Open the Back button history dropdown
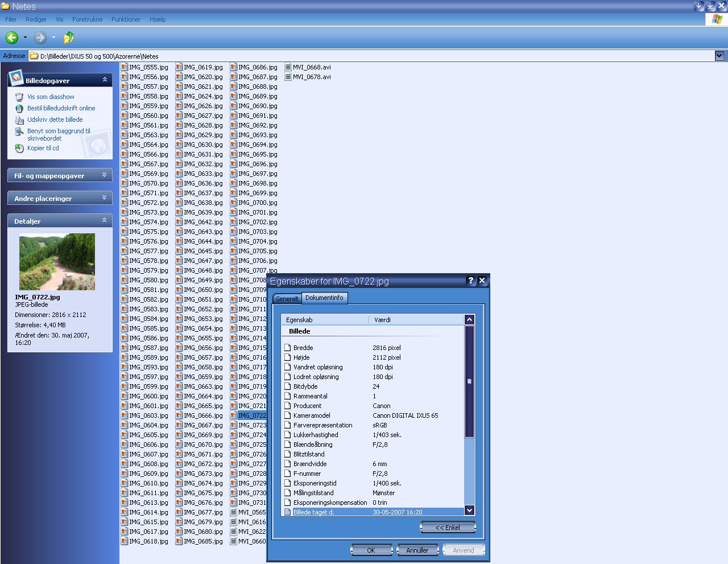728x564 pixels. tap(25, 38)
